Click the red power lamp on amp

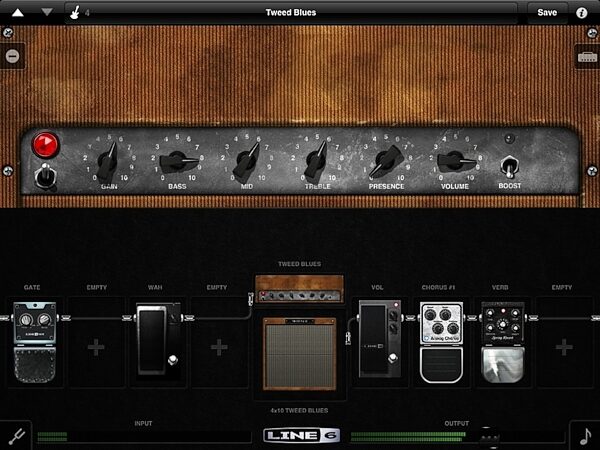pos(46,145)
